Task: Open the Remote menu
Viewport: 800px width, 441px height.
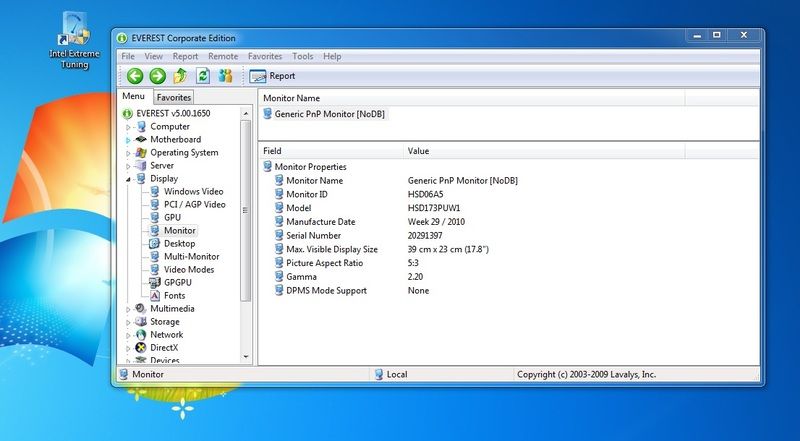Action: click(223, 56)
